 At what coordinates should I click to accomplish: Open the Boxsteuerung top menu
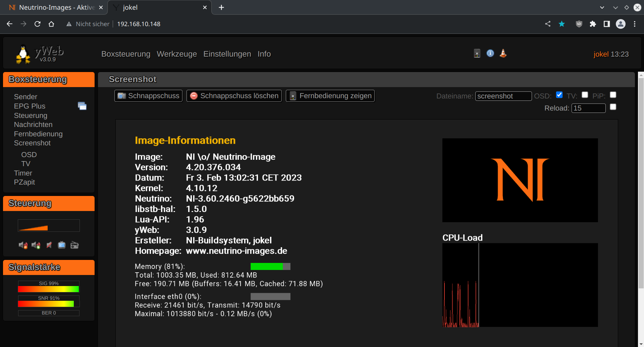[x=126, y=54]
